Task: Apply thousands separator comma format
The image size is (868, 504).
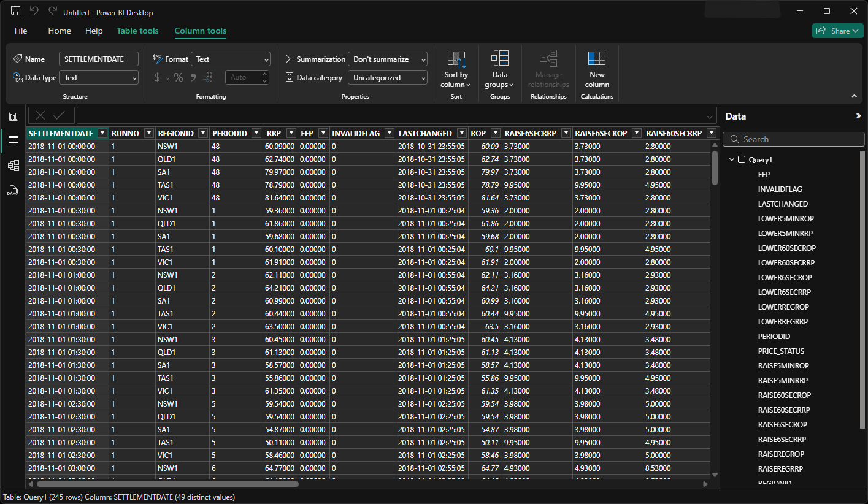Action: tap(193, 77)
